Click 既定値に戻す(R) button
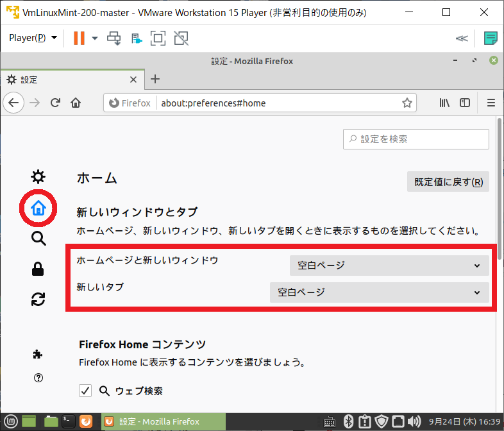The image size is (504, 431). click(x=448, y=182)
